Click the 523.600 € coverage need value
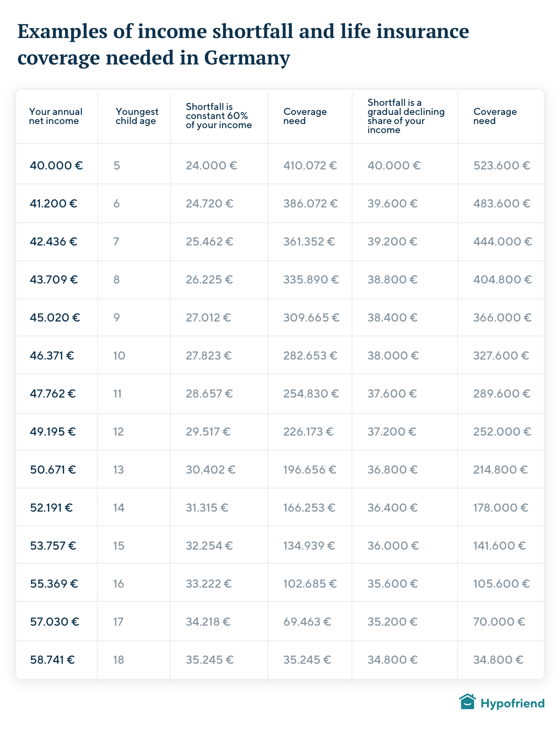The image size is (560, 729). pyautogui.click(x=501, y=166)
